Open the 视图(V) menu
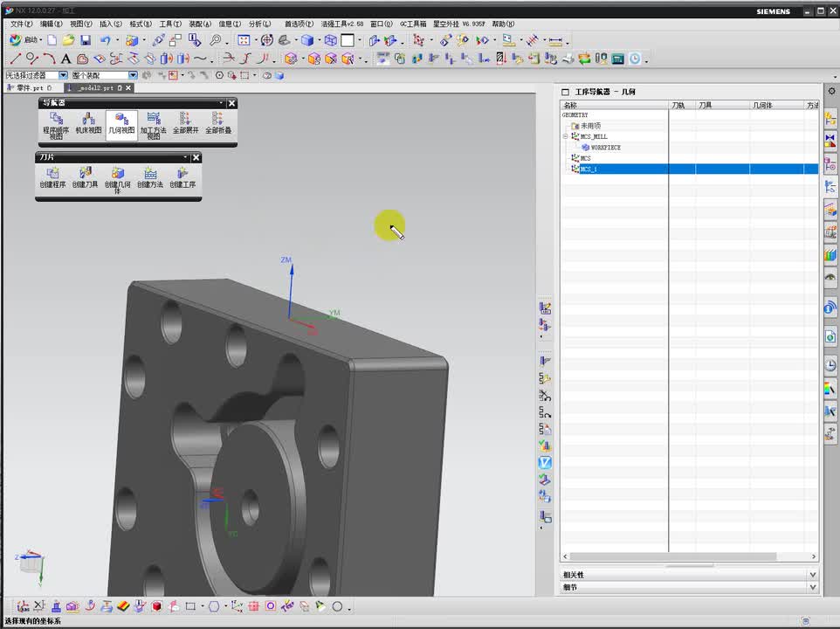The image size is (840, 629). 81,24
